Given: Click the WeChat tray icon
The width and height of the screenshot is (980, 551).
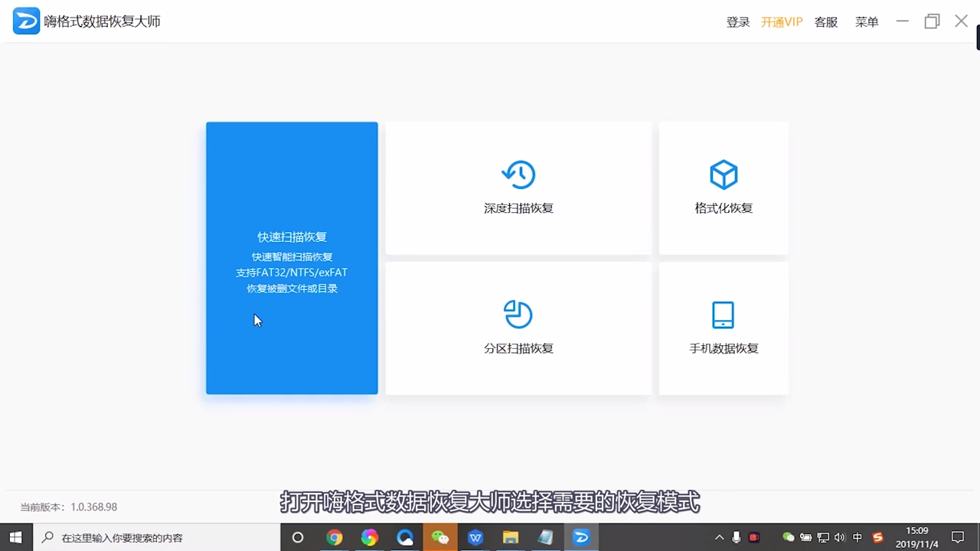Looking at the screenshot, I should pos(789,537).
